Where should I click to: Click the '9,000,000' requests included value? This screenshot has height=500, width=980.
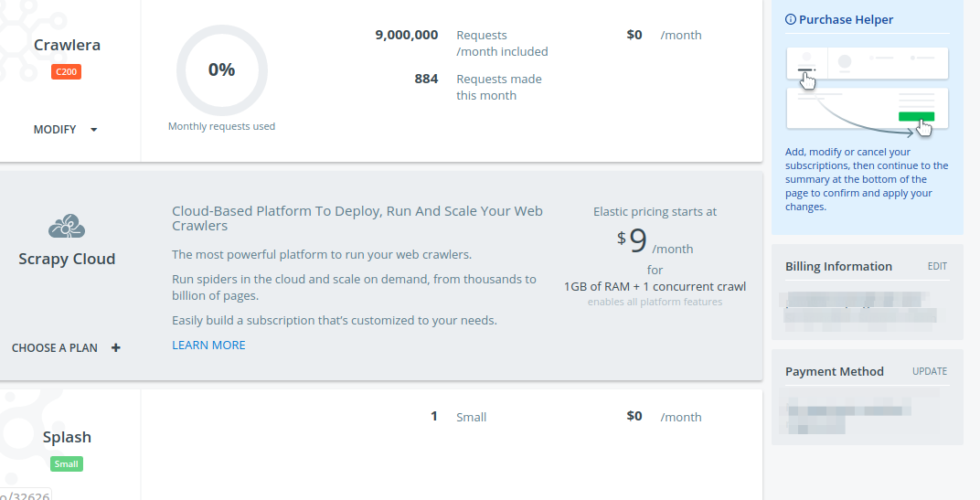point(406,35)
